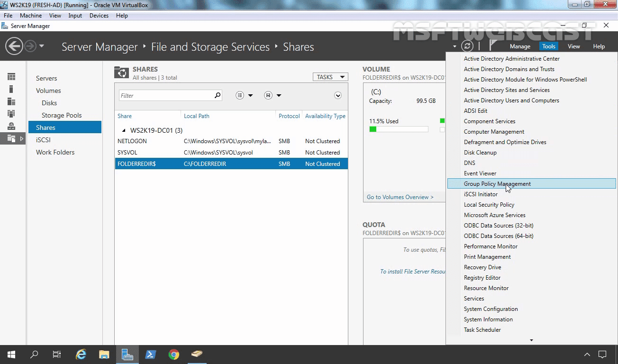The height and width of the screenshot is (364, 618).
Task: Click the Forward navigation arrow
Action: click(30, 46)
